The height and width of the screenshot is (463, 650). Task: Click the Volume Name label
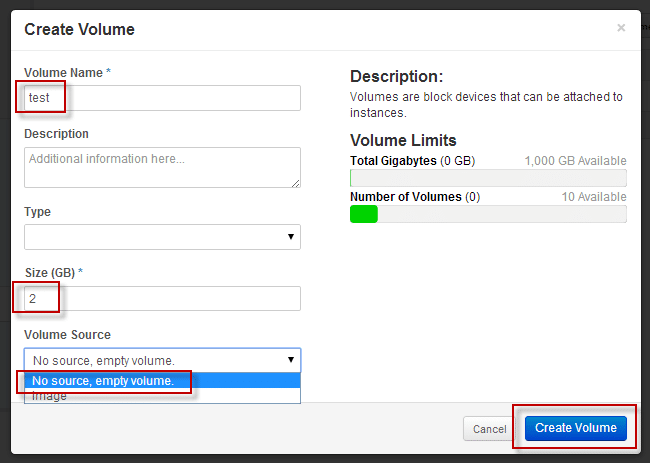(x=66, y=73)
